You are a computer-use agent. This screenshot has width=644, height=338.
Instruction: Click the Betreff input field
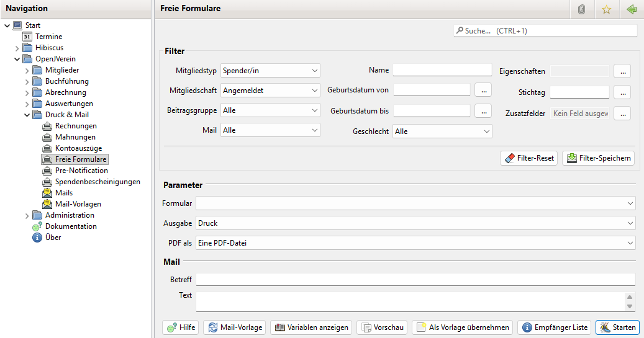pos(415,280)
